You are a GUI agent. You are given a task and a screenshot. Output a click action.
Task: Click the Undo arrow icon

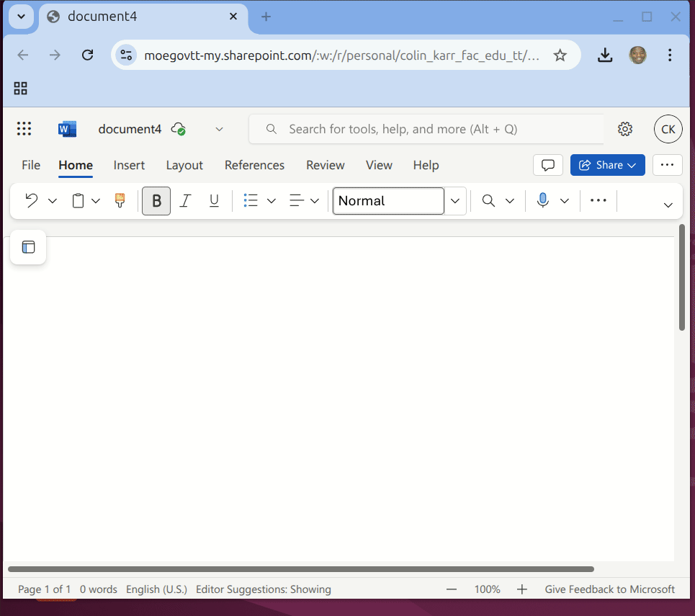(31, 201)
